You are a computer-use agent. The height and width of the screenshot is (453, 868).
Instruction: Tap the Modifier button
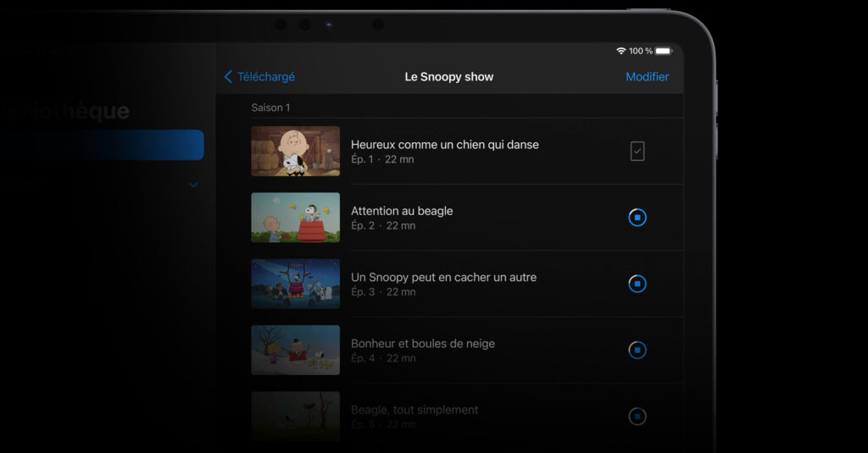click(647, 77)
